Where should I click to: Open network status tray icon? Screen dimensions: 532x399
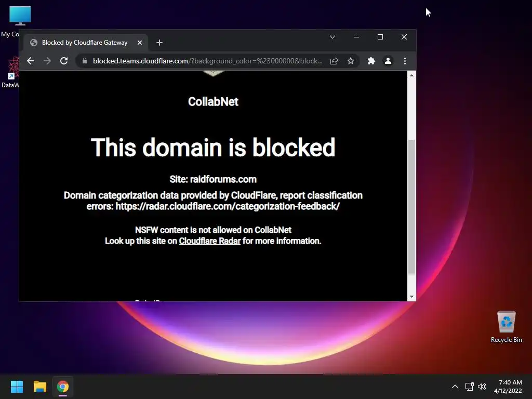tap(469, 387)
